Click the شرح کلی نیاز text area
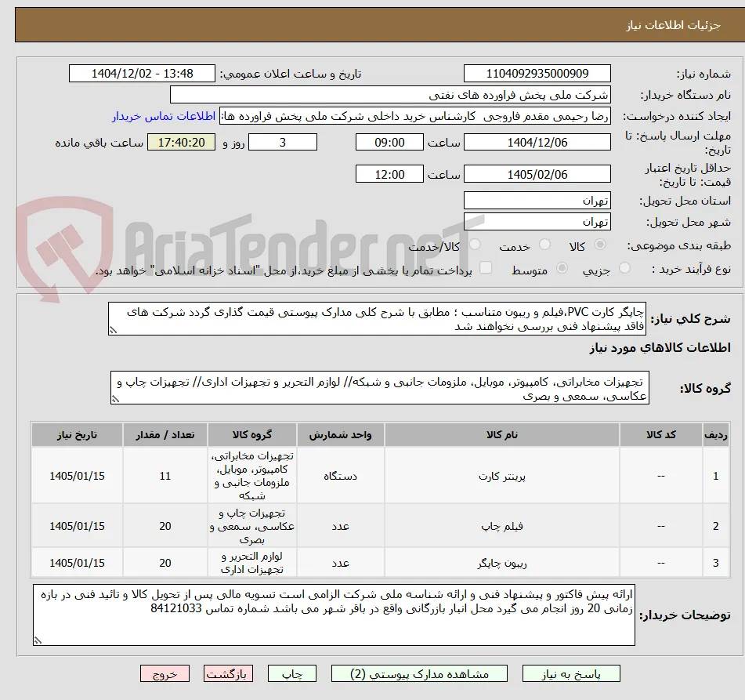Viewport: 745px width, 700px height. (377, 319)
